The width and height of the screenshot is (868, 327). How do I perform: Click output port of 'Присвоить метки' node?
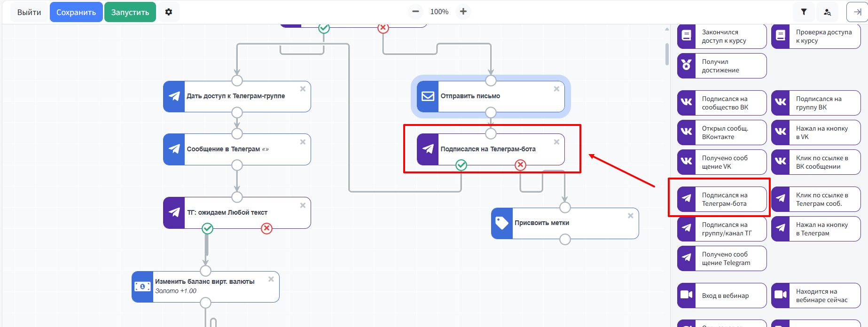[565, 240]
